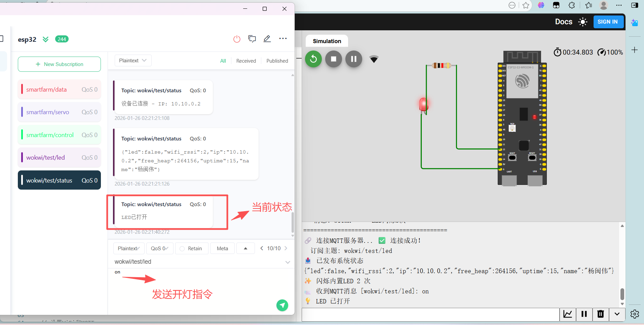Click the New Subscription button
The width and height of the screenshot is (644, 325).
click(x=59, y=64)
